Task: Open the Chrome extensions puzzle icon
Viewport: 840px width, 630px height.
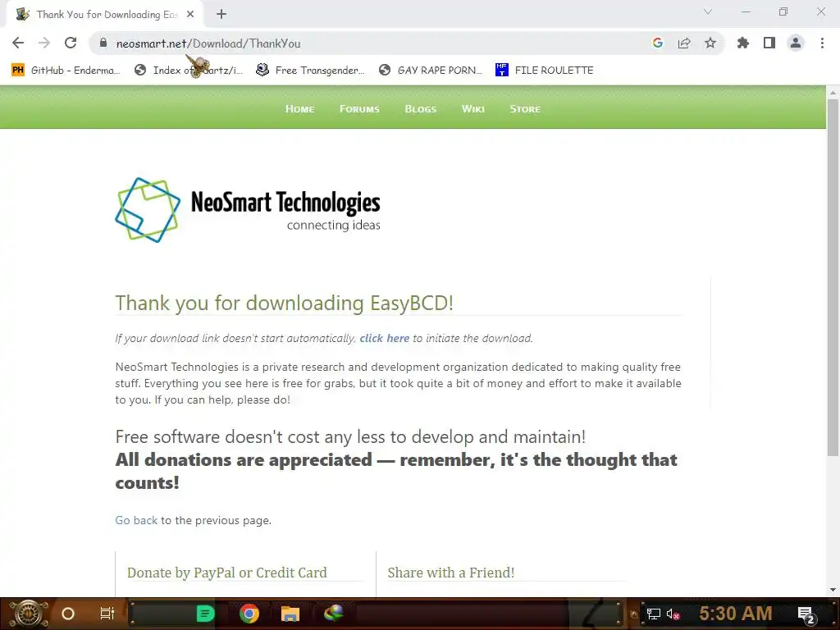Action: 743,43
